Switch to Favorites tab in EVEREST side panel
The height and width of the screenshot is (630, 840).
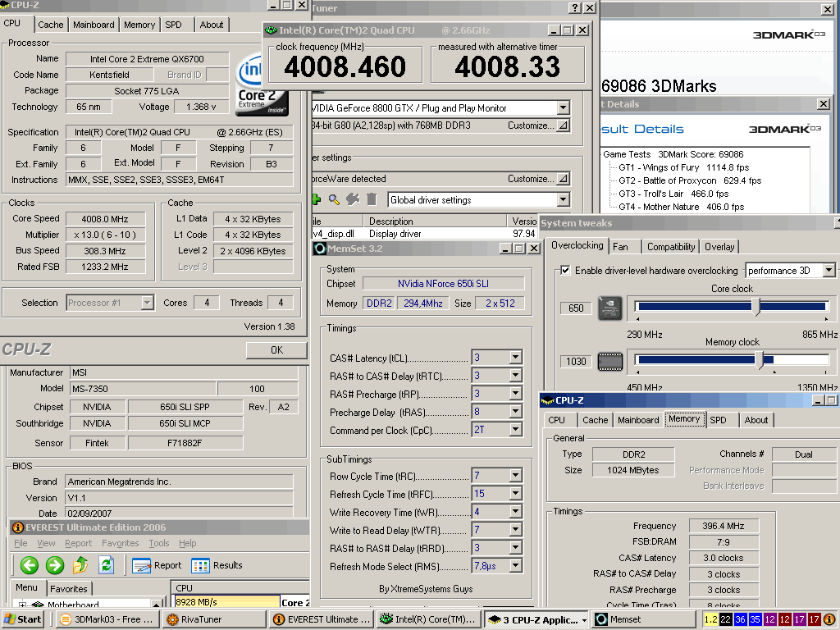[69, 589]
